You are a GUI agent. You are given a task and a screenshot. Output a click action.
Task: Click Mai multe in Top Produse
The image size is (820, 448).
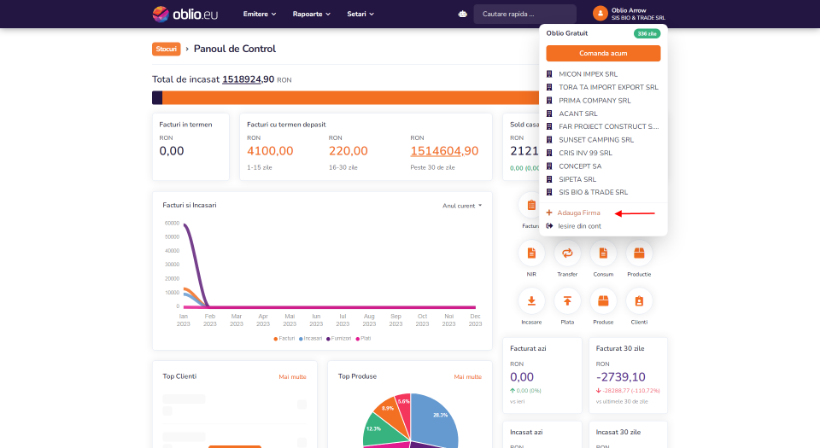(468, 377)
